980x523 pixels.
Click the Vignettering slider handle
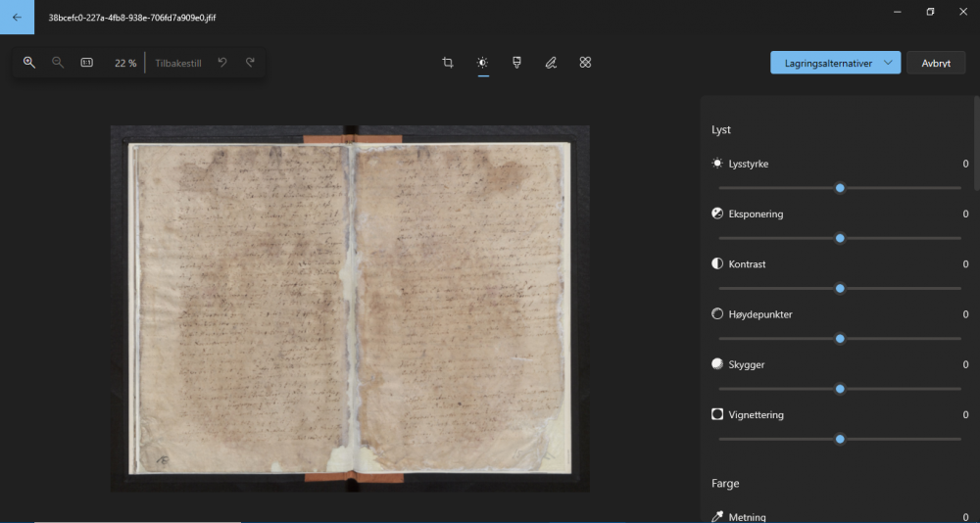[x=840, y=439]
